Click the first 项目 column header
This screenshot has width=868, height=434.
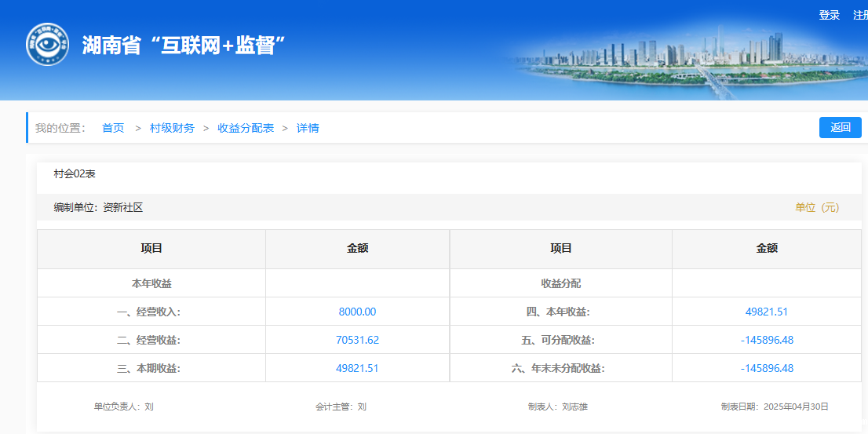(151, 248)
